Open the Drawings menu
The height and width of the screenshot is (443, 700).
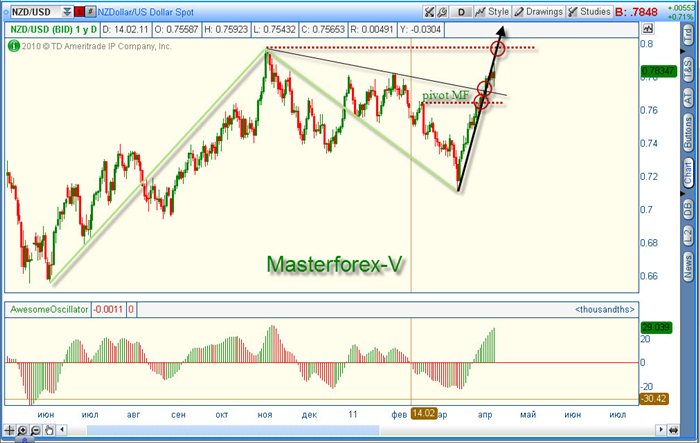tap(538, 12)
